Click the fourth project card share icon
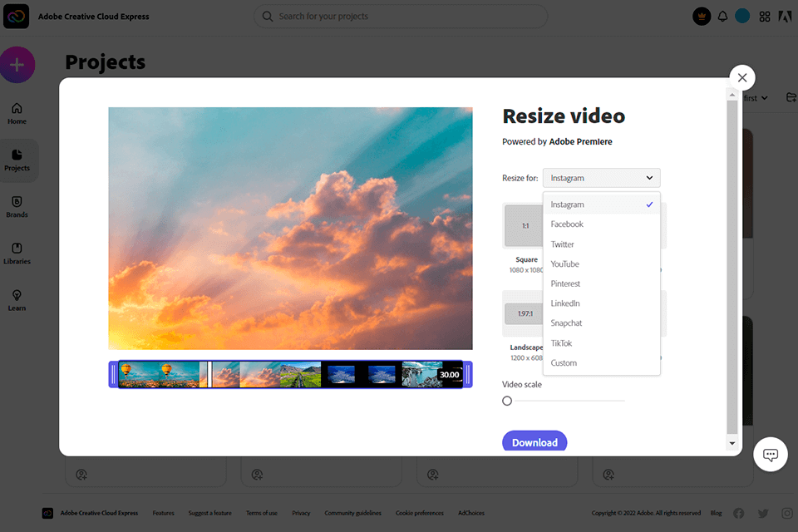Viewport: 798px width, 532px height. point(608,475)
